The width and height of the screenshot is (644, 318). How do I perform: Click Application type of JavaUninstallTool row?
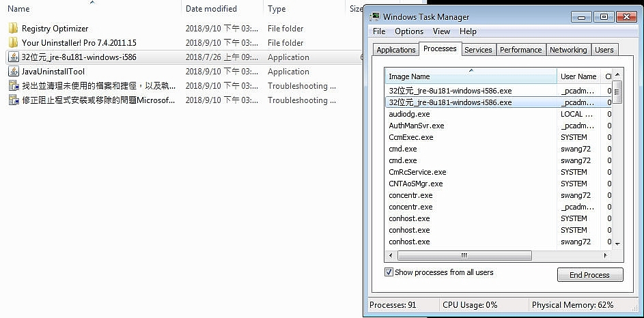pos(288,72)
